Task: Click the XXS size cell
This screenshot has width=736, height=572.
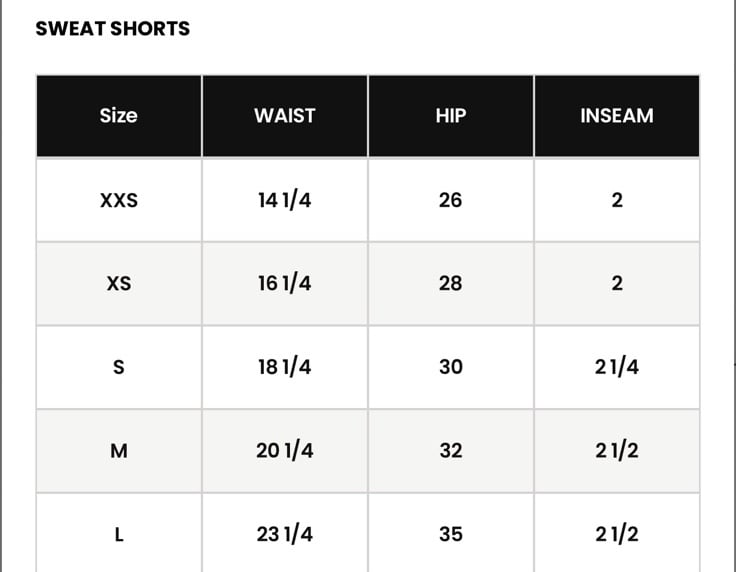Action: (x=119, y=200)
